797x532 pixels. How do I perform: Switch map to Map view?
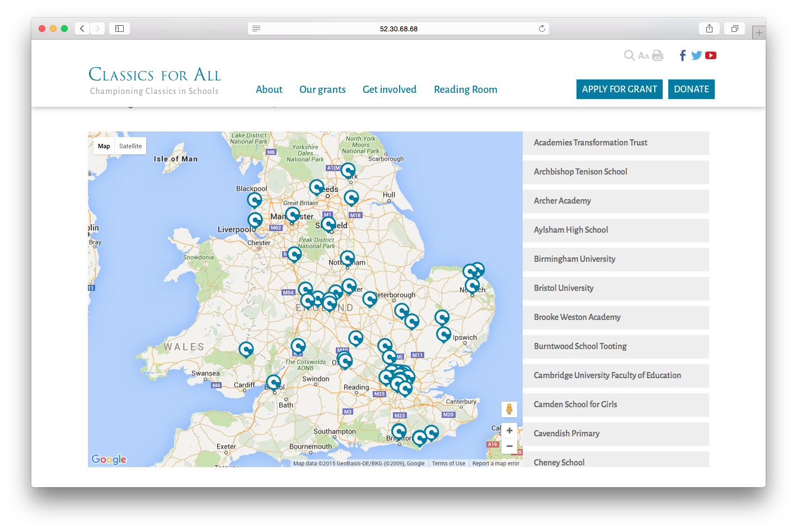point(104,146)
